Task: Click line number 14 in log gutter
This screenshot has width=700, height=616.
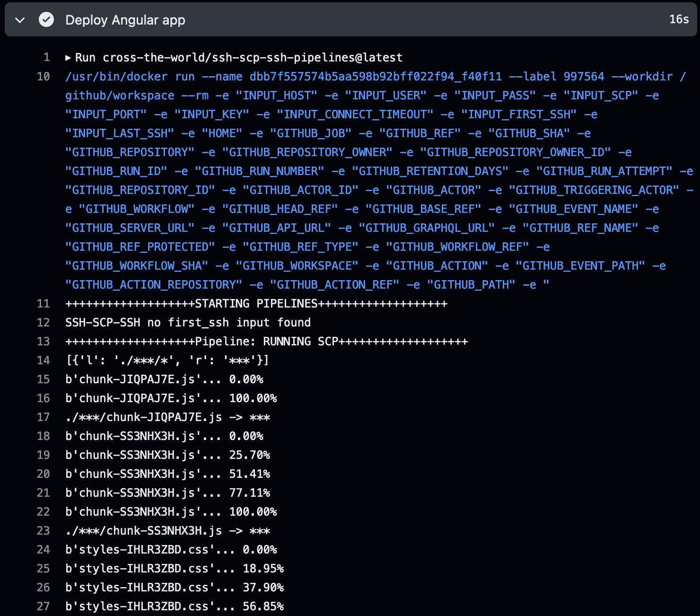Action: (x=43, y=360)
